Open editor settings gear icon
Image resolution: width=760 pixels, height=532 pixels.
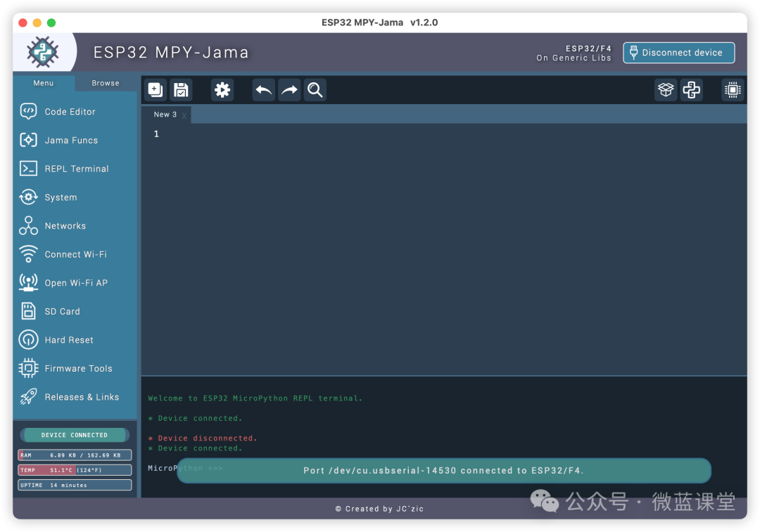(222, 89)
